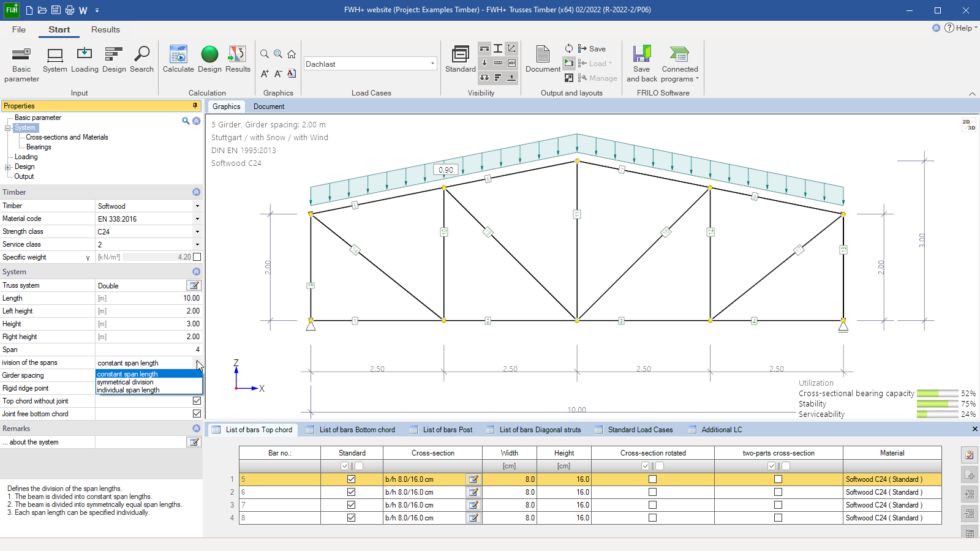Click the zoom magnifier in Graphics group
Viewport: 980px width, 551px height.
tap(265, 54)
